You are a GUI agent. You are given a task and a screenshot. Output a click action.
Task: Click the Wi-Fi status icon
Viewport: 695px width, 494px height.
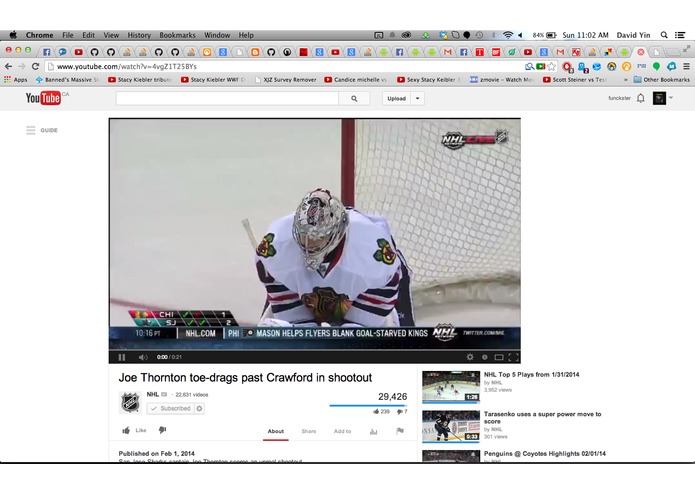tap(508, 35)
